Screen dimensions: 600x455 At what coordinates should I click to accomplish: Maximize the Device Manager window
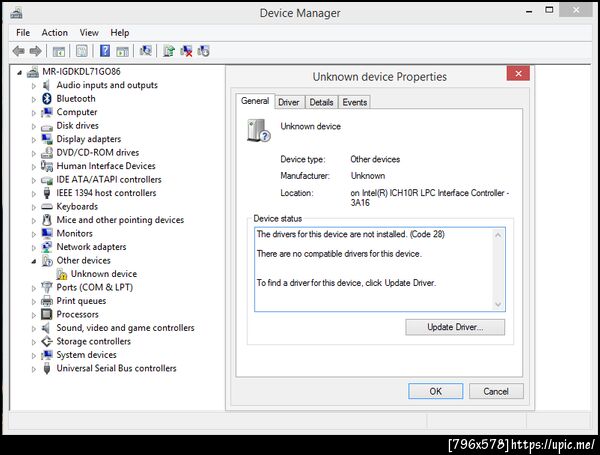point(549,10)
